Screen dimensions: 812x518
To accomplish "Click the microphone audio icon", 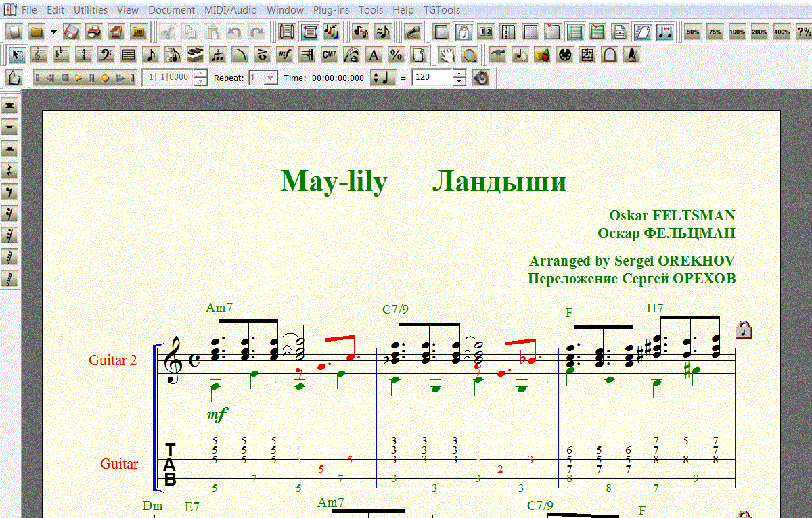I will coord(412,32).
